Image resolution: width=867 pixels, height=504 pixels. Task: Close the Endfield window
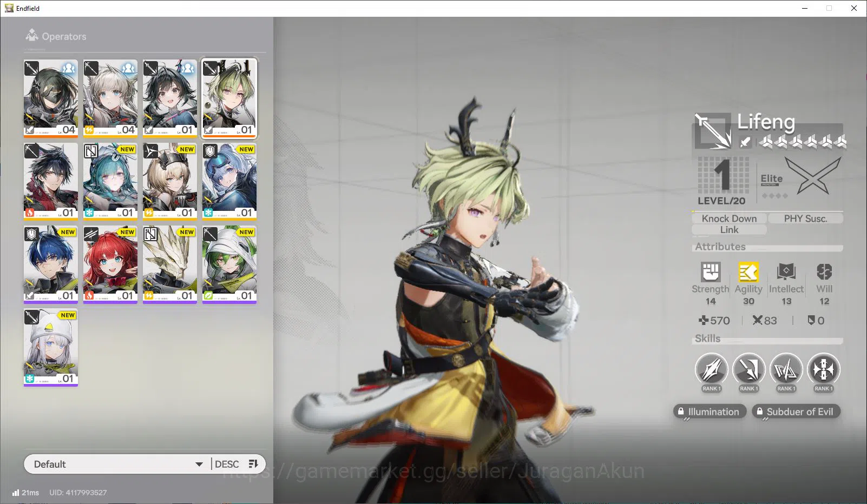coord(854,8)
